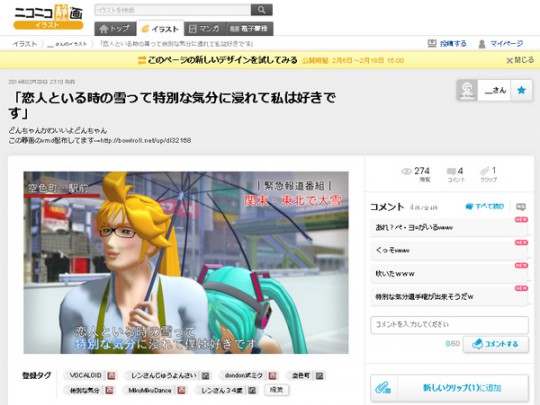Open the 電子書籍 tab
The image size is (540, 405).
coord(249,29)
